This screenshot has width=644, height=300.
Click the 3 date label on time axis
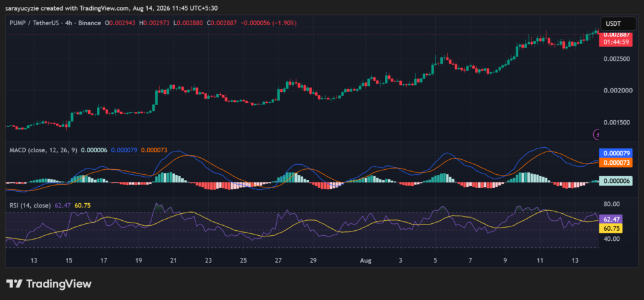pyautogui.click(x=401, y=260)
